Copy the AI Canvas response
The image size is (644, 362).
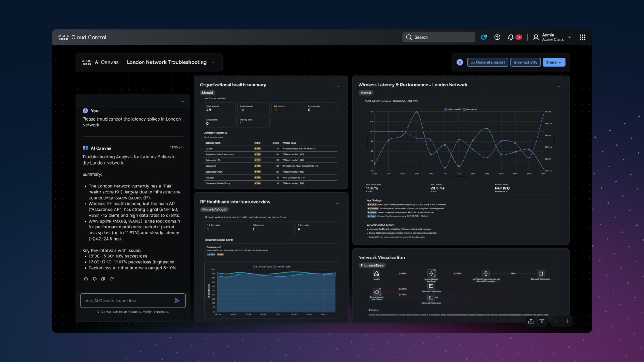tap(103, 279)
